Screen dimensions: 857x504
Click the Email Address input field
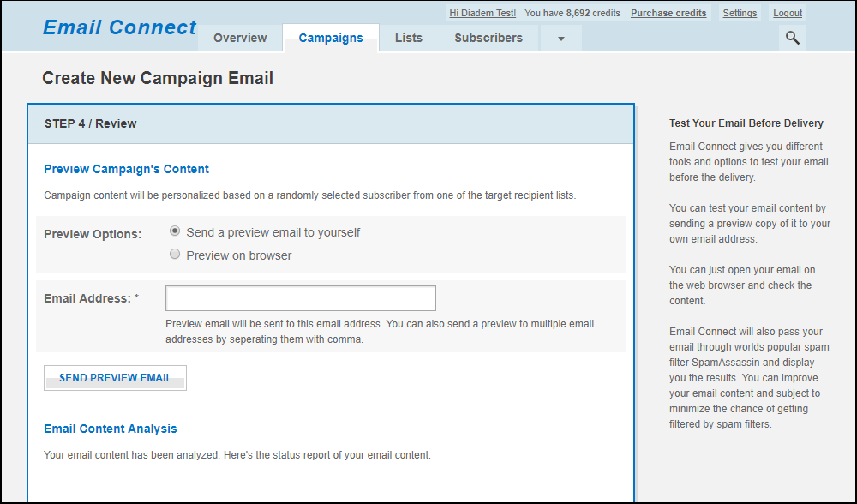[300, 298]
